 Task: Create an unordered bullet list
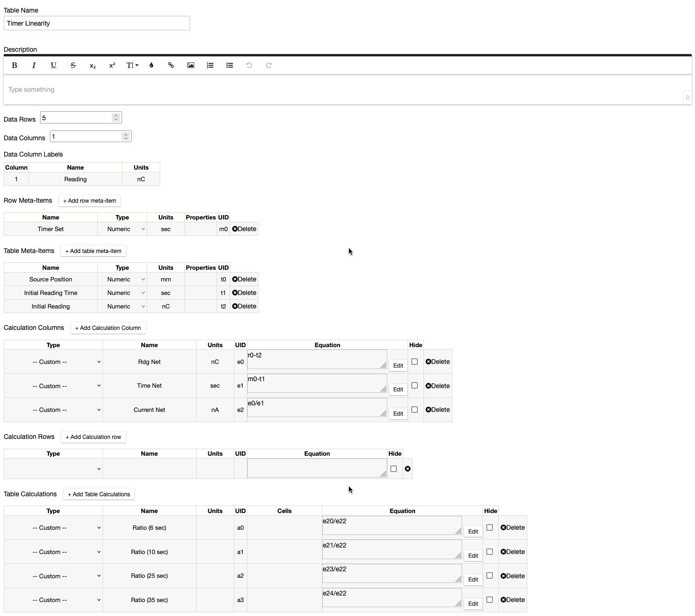coord(230,65)
